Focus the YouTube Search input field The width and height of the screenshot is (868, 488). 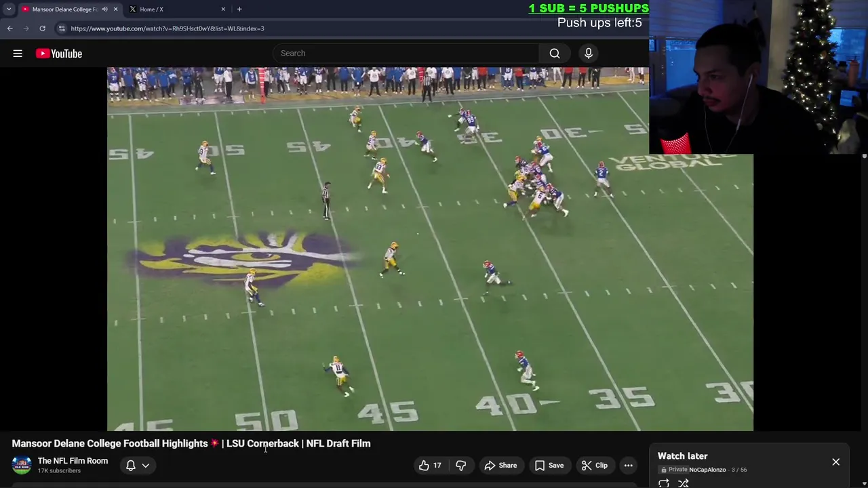tap(407, 54)
